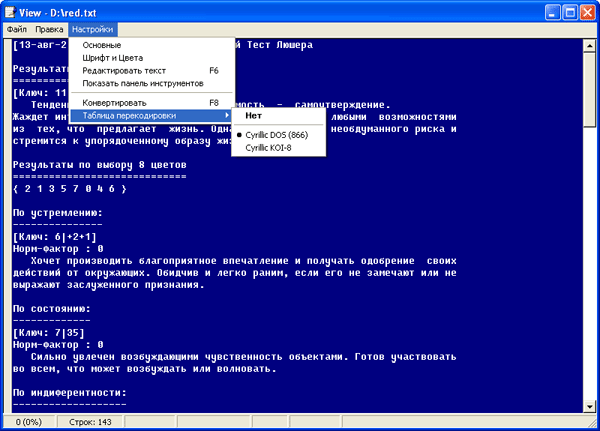Click the heading "По устремлению:"
Viewport: 600px width, 431px height.
point(58,213)
